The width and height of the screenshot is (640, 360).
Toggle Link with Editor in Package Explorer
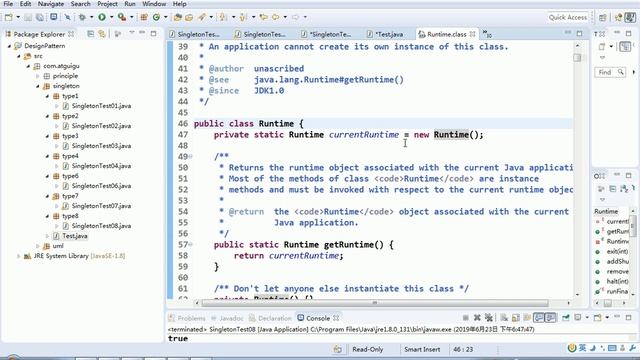(x=102, y=34)
